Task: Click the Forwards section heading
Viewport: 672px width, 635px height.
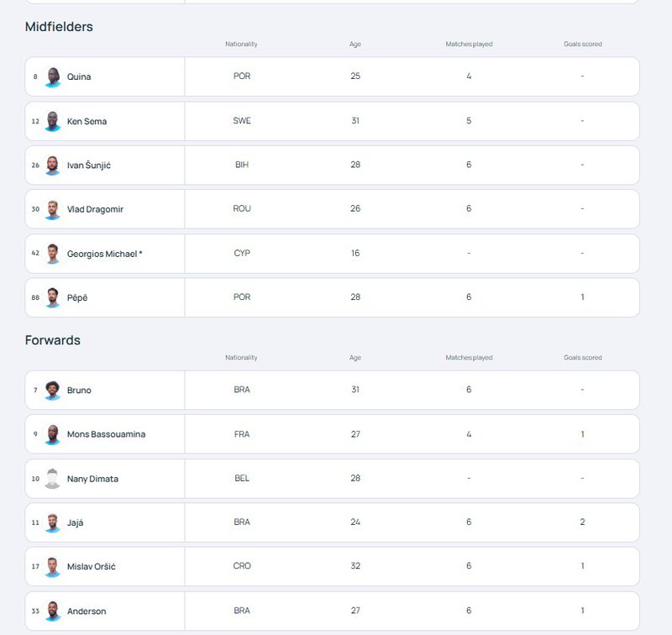Action: click(x=53, y=340)
